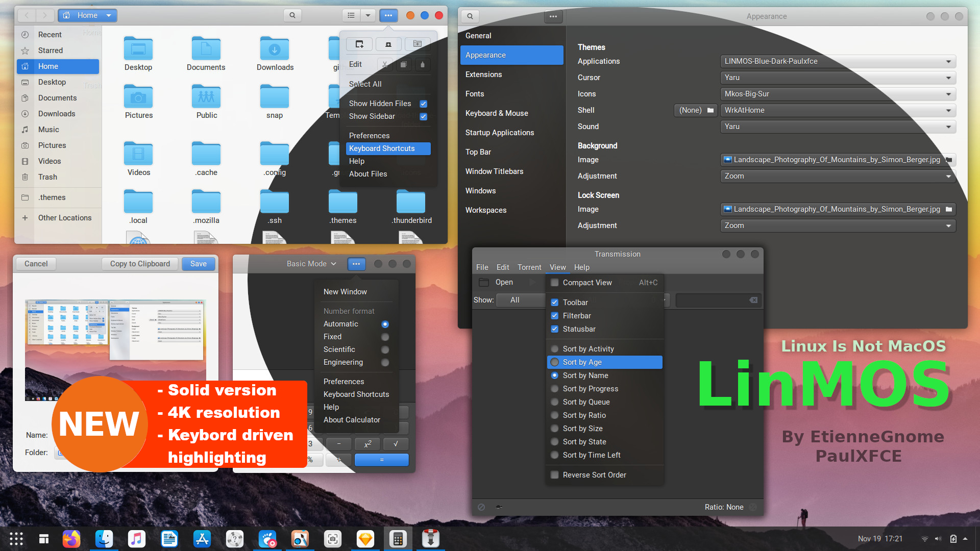Toggle Statusbar checkbox in View menu

[554, 329]
